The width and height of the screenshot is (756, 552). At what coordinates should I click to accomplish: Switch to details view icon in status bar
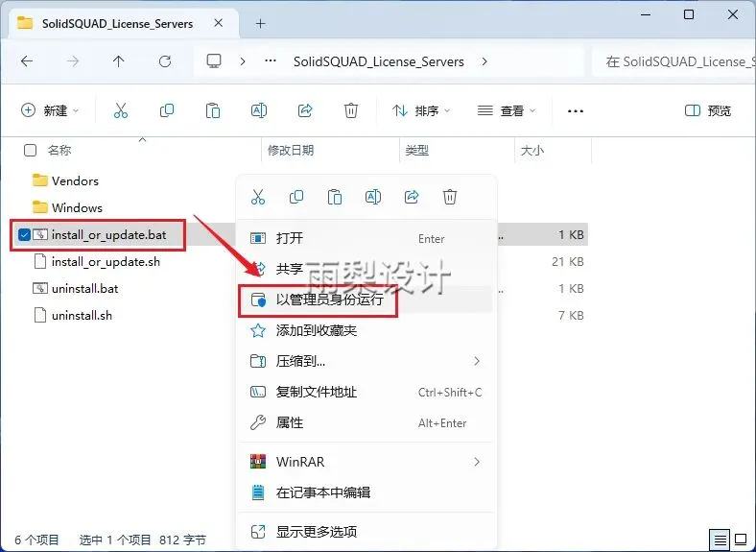click(x=720, y=540)
